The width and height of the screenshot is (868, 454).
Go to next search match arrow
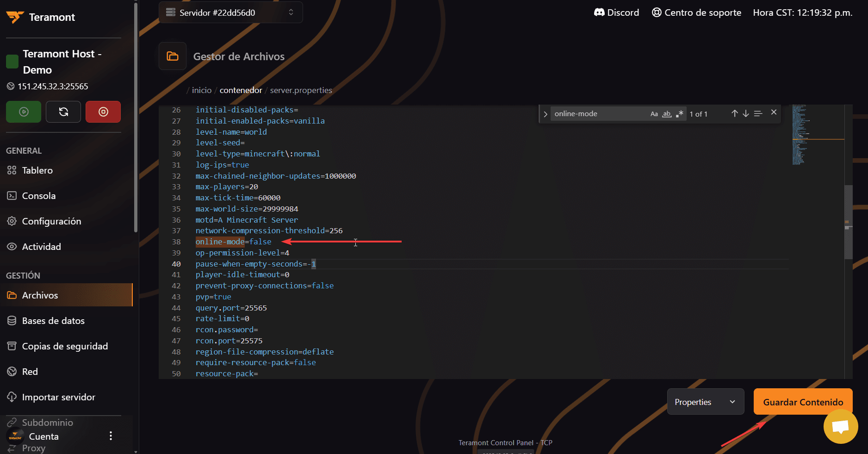pos(746,113)
